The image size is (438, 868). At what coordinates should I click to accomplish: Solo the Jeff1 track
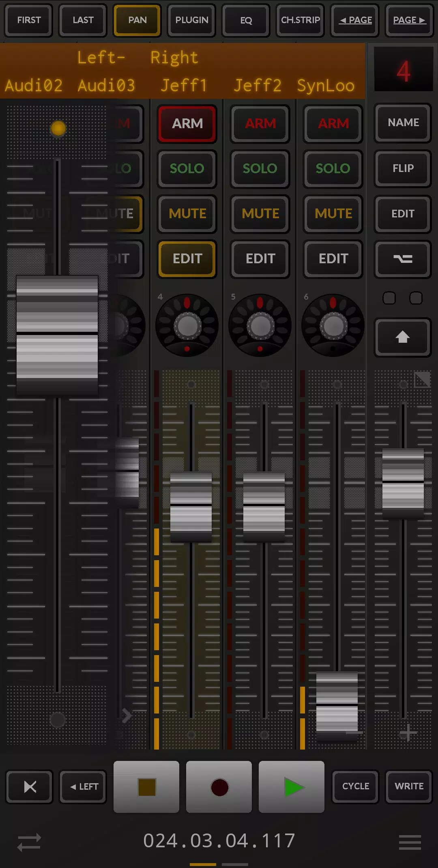point(187,169)
